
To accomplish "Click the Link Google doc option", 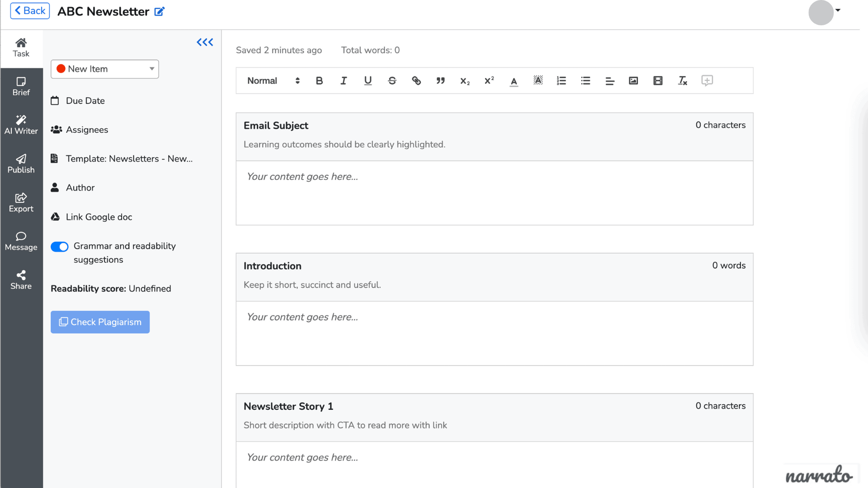I will (99, 217).
